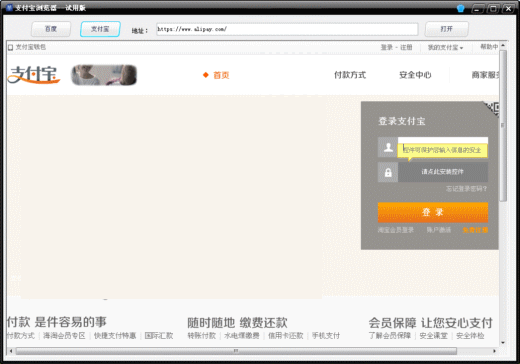
Task: Click the orange 登录 button
Action: 433,212
